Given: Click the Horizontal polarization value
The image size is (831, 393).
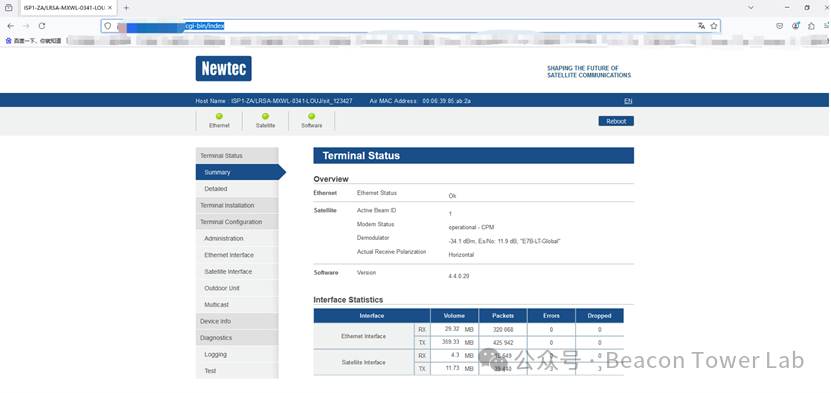Looking at the screenshot, I should coord(461,255).
